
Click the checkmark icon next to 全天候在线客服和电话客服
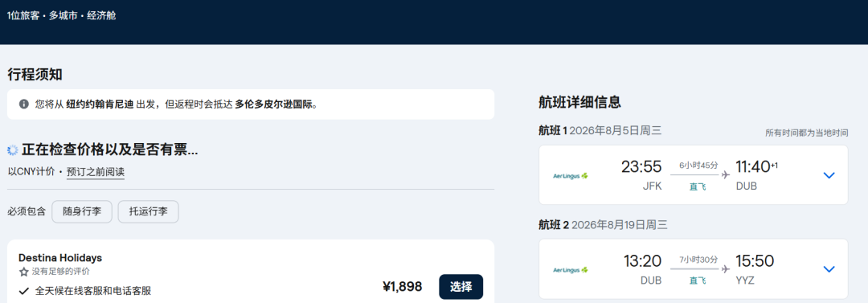pos(24,291)
